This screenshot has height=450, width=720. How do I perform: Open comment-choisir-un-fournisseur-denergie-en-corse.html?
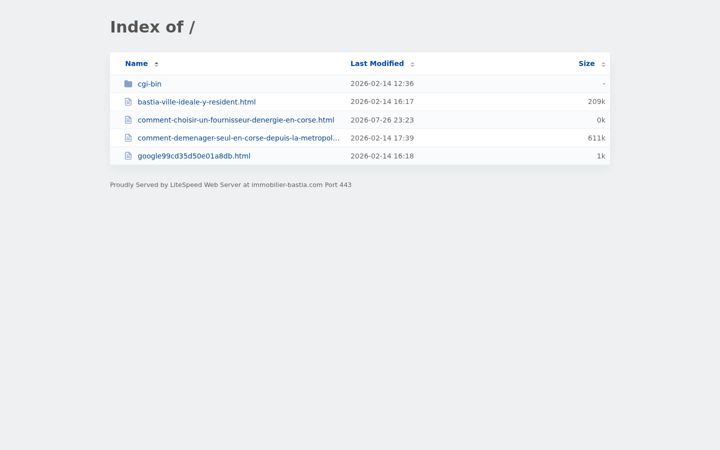(x=236, y=120)
